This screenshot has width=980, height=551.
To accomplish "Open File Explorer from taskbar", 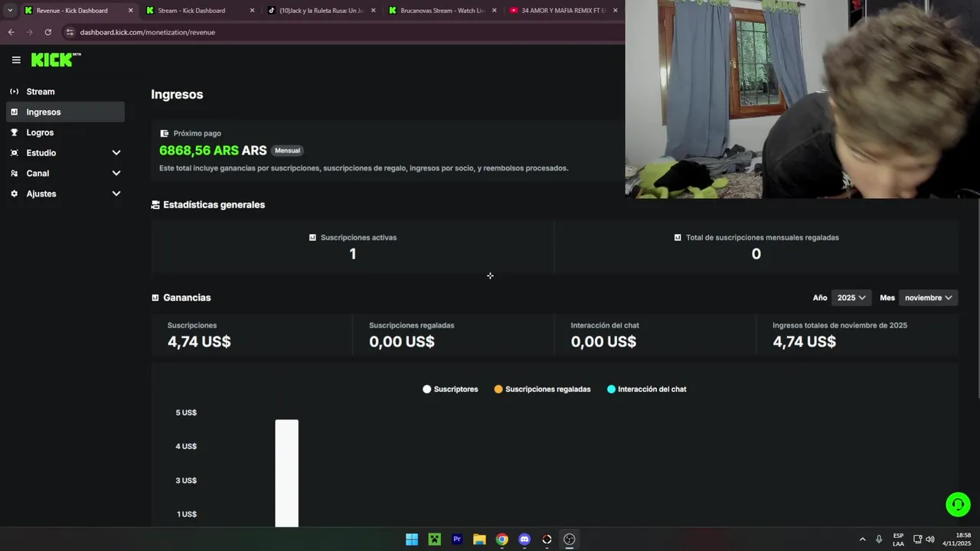I will (x=479, y=540).
